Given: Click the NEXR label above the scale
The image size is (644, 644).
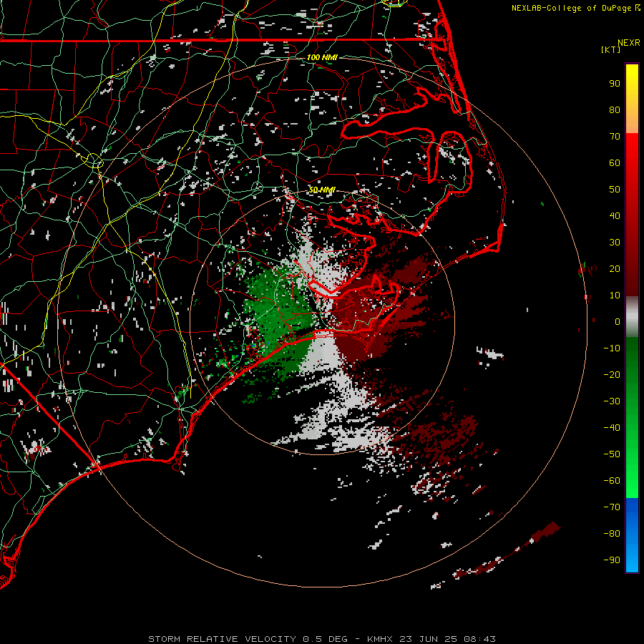Looking at the screenshot, I should pyautogui.click(x=628, y=43).
